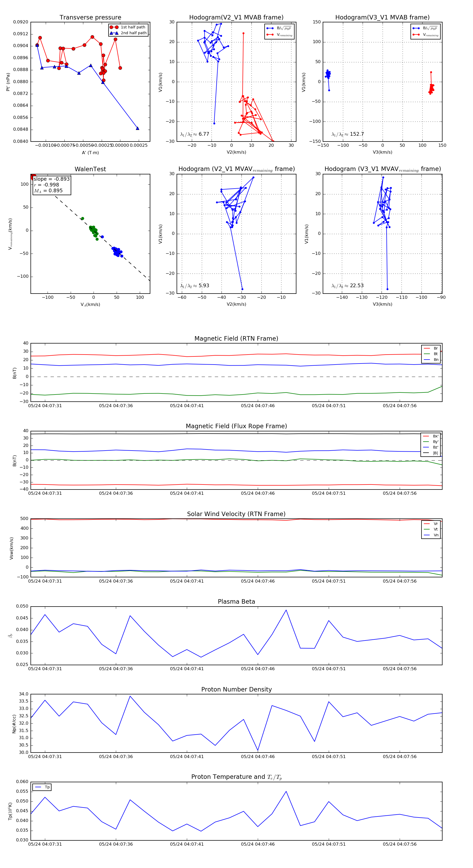Viewport: 473px width, 868px height.
Task: Click the 'Magnetic Field (Flux Rope Frame)' title
Action: coord(236,426)
